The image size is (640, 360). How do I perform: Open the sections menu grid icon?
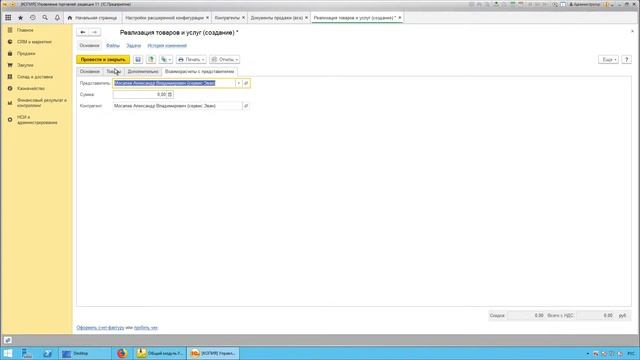[x=8, y=18]
